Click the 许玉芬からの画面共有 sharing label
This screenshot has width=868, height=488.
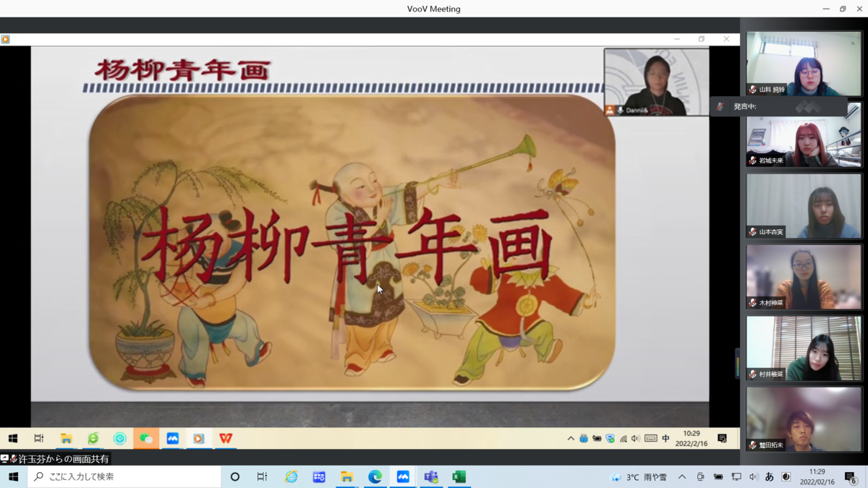click(x=64, y=459)
